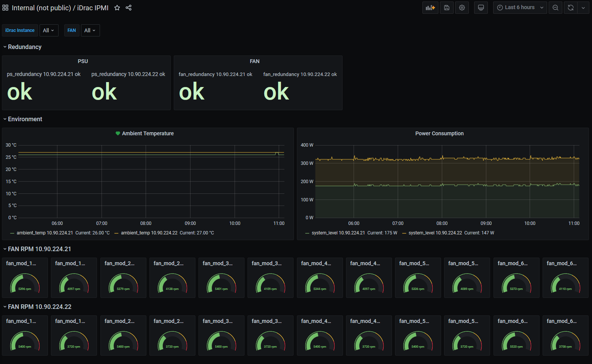Open the FAN variable All dropdown
592x364 pixels.
[90, 30]
